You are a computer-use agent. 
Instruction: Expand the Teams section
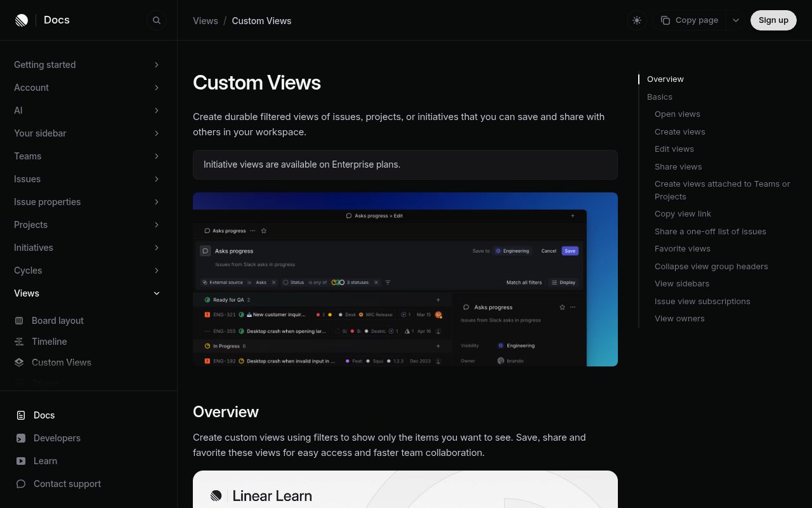88,156
